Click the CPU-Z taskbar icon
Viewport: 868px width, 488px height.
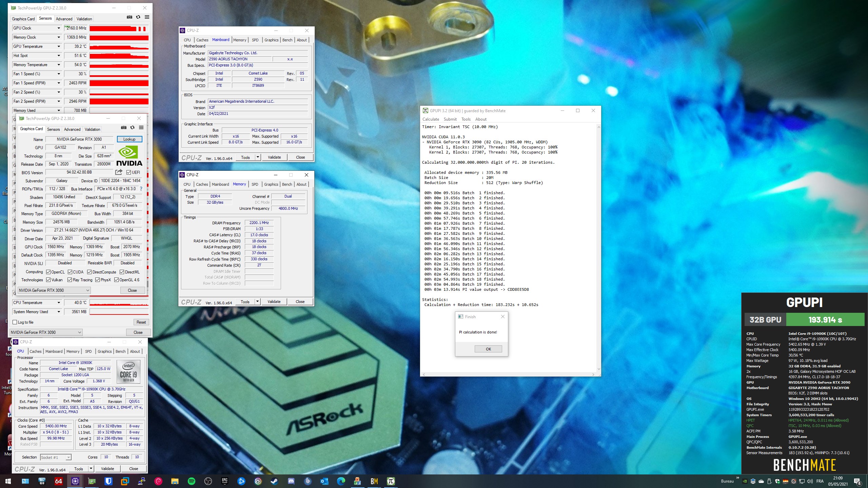(x=75, y=481)
